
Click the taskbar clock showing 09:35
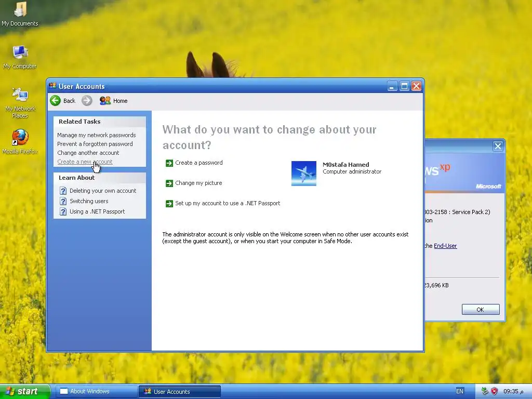click(513, 392)
